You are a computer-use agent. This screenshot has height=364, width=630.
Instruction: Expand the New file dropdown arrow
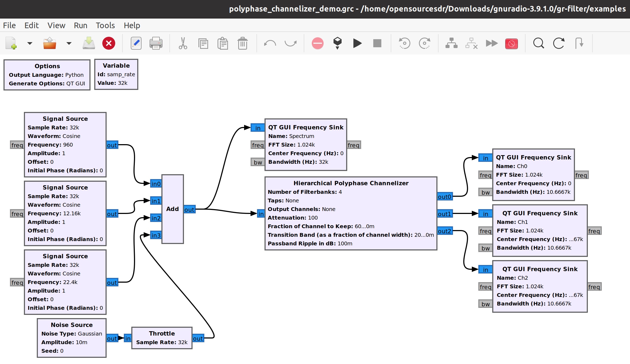[30, 43]
